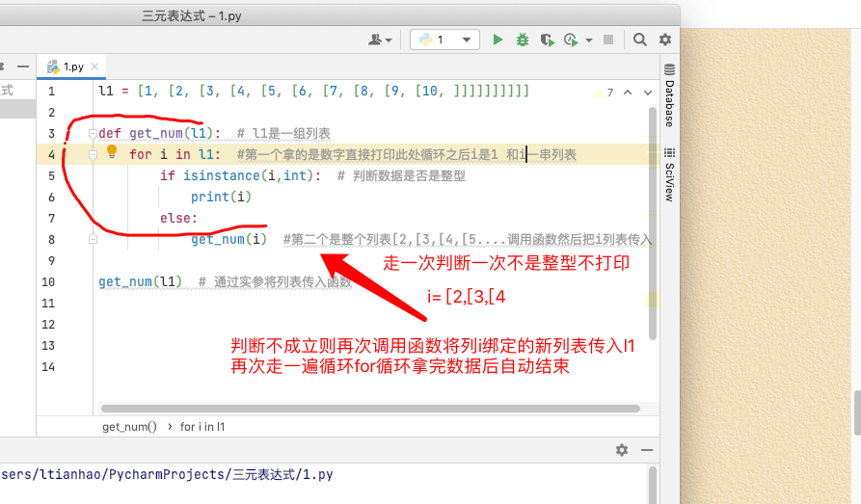Collapse the for loop fold marker on line 4

point(93,155)
